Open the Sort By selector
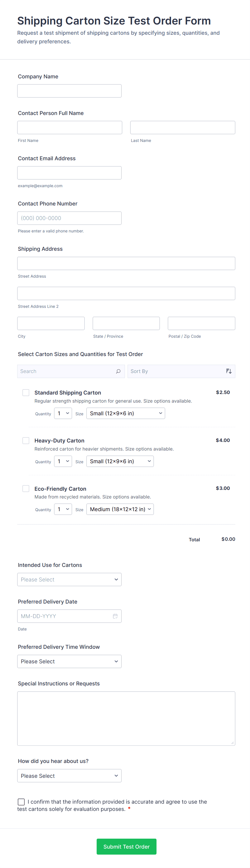This screenshot has width=250, height=868. point(175,371)
